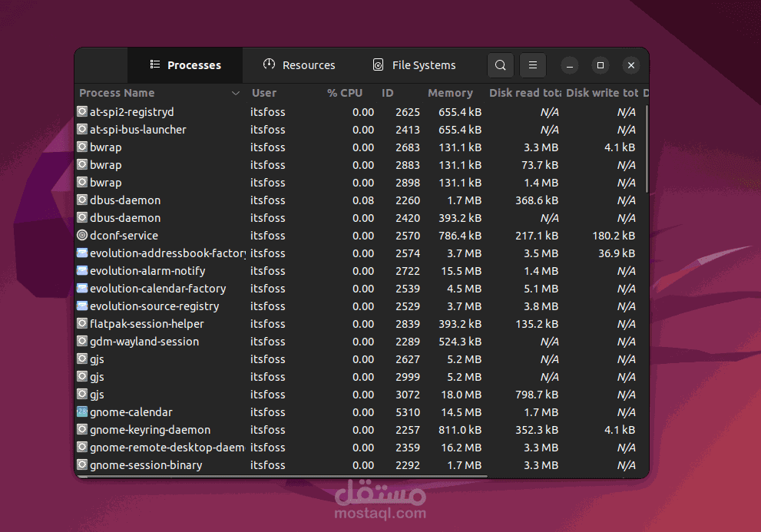Image resolution: width=761 pixels, height=532 pixels.
Task: Open the hamburger app menu
Action: point(532,65)
